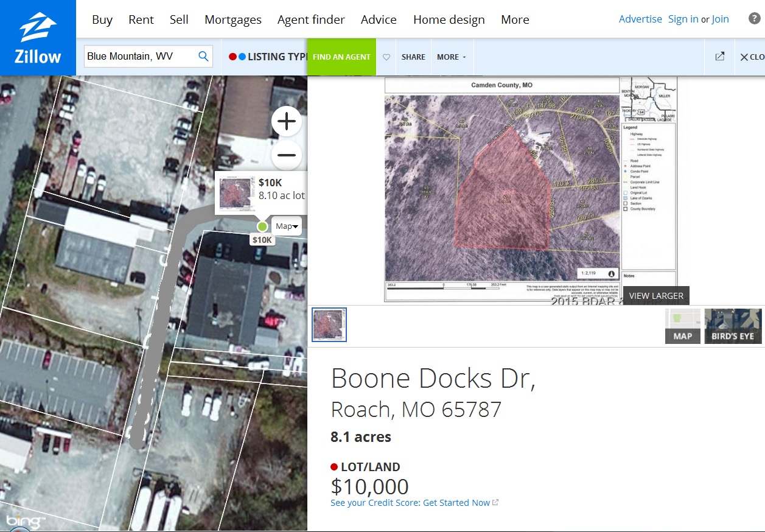This screenshot has width=765, height=532.
Task: Zoom out on the map
Action: 286,155
